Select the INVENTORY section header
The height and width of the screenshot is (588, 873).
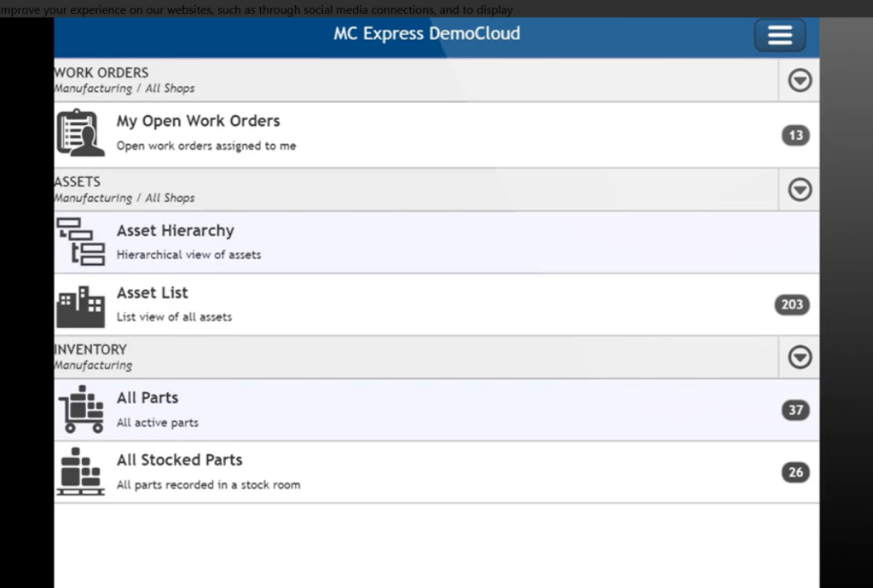pyautogui.click(x=90, y=349)
